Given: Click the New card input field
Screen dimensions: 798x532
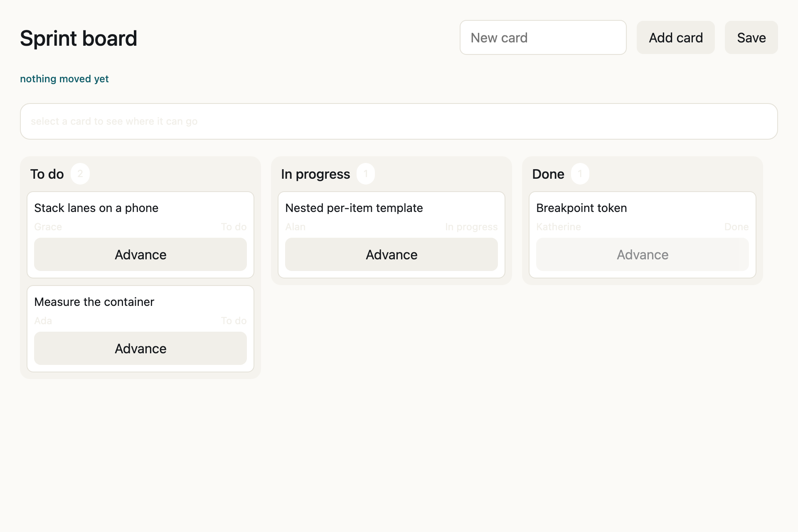Looking at the screenshot, I should click(x=543, y=37).
